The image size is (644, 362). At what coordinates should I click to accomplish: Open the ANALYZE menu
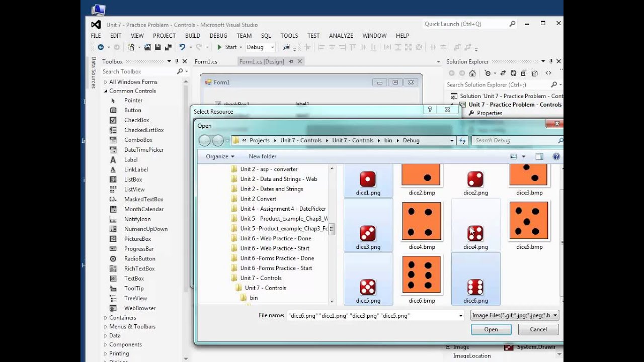[x=341, y=36]
